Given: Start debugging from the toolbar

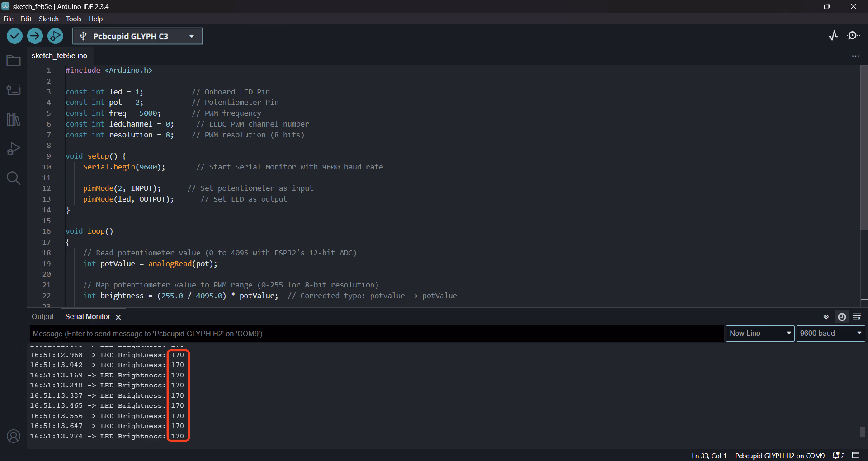Looking at the screenshot, I should click(55, 36).
